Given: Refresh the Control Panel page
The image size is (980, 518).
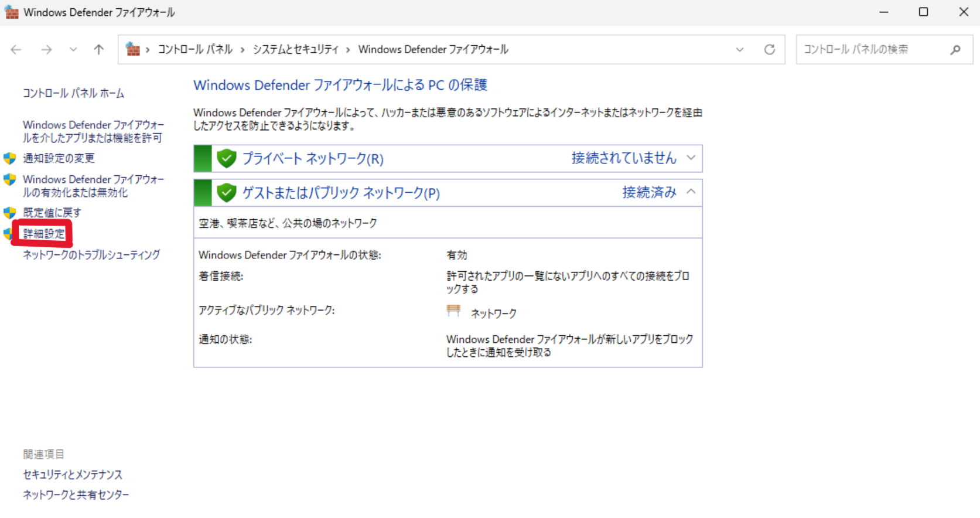Looking at the screenshot, I should (x=769, y=50).
